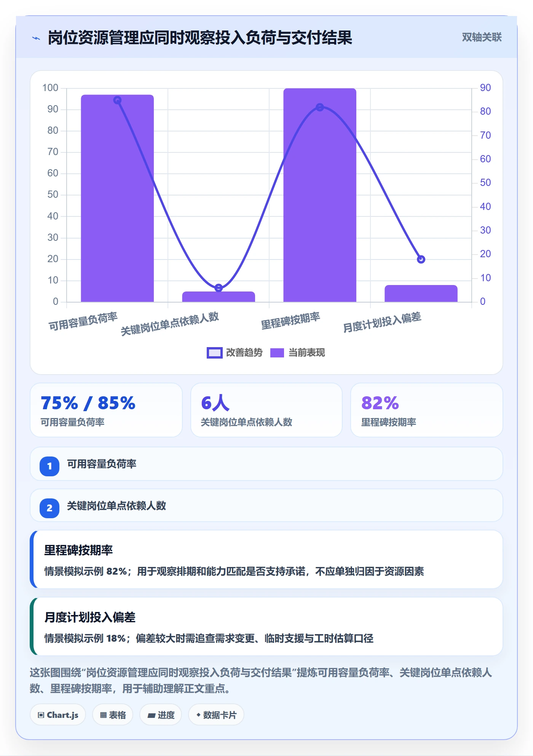The height and width of the screenshot is (756, 533).
Task: Click right axis value 90
Action: click(x=485, y=88)
